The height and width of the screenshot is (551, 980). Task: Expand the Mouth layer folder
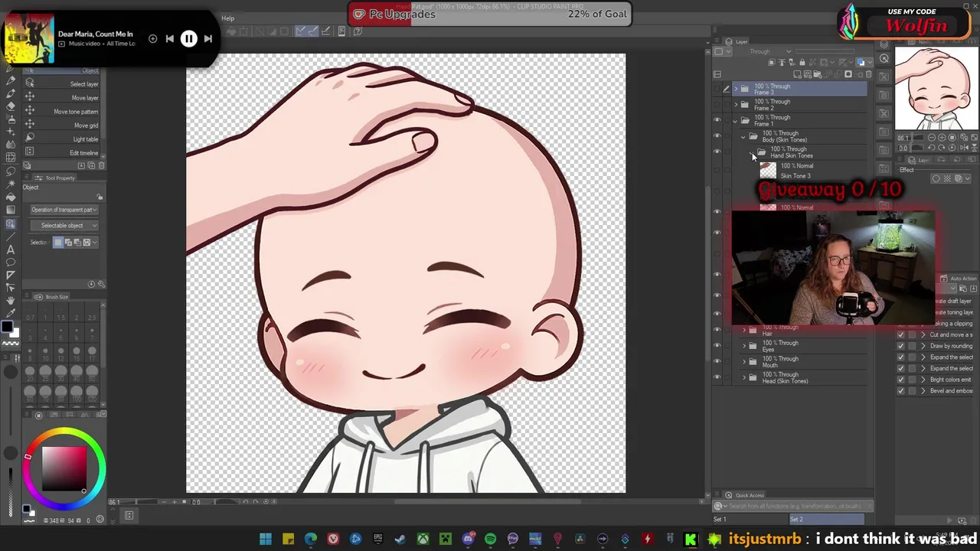(x=743, y=362)
